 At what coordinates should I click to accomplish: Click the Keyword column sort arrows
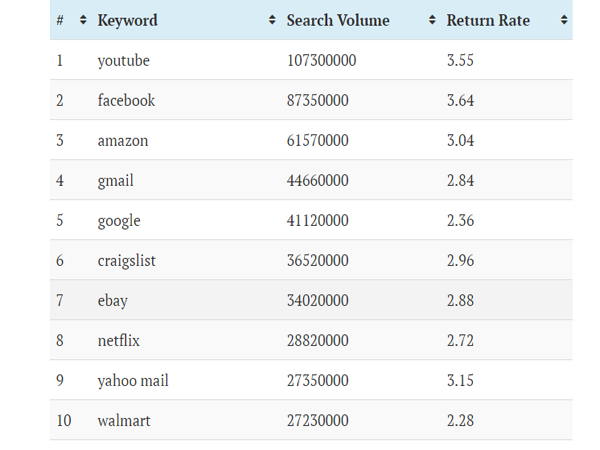click(272, 20)
